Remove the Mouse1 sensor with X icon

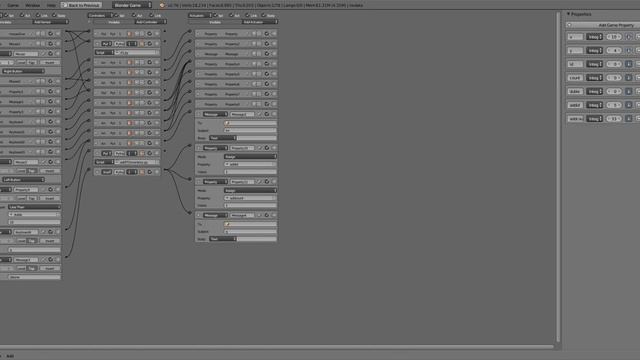click(x=58, y=44)
